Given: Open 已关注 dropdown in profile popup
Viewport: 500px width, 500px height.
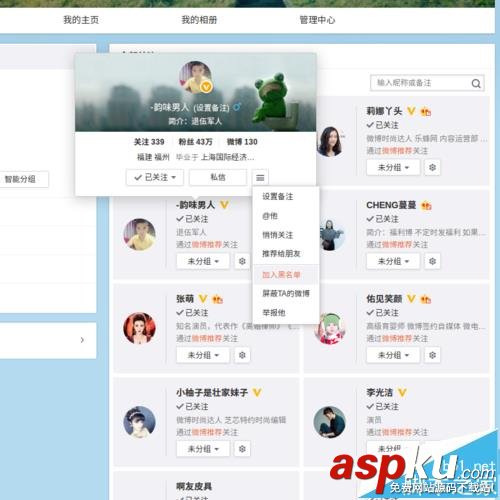Looking at the screenshot, I should coord(155,177).
